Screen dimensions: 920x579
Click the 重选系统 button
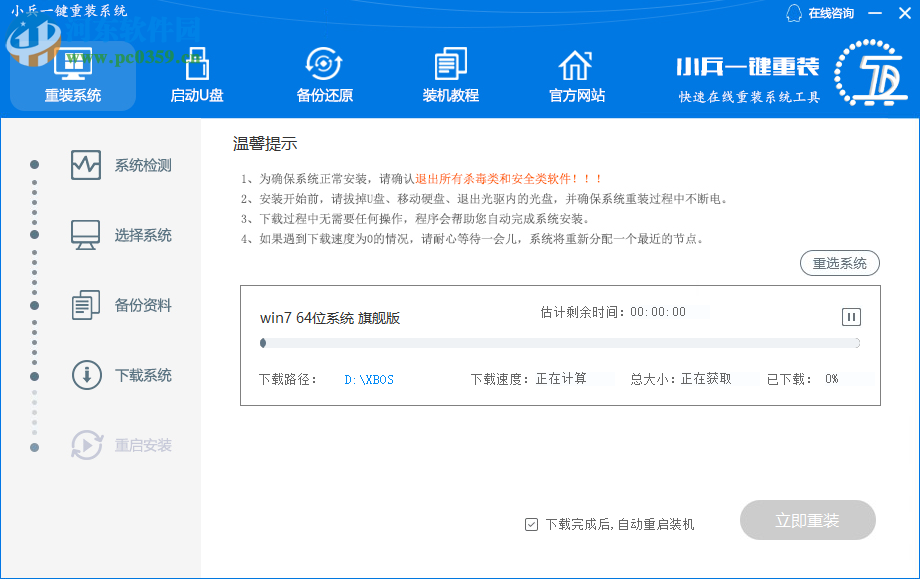(x=839, y=261)
